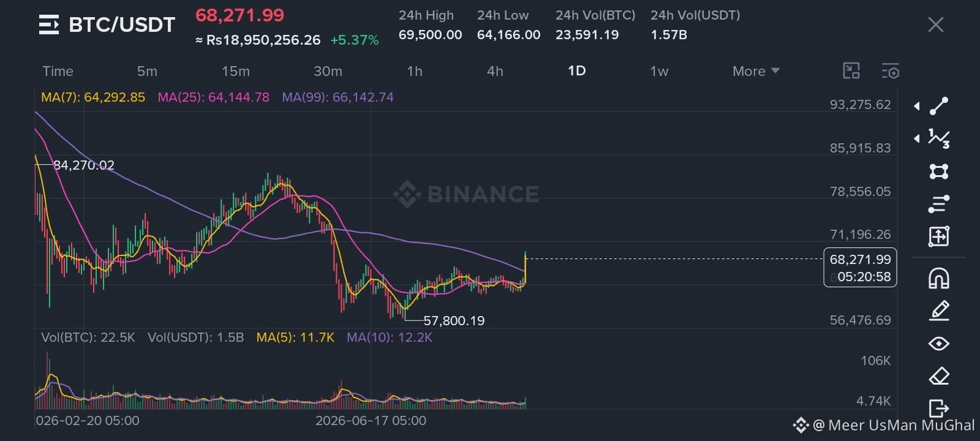Select the 15m interval
Viewport: 980px width, 441px height.
click(x=236, y=71)
